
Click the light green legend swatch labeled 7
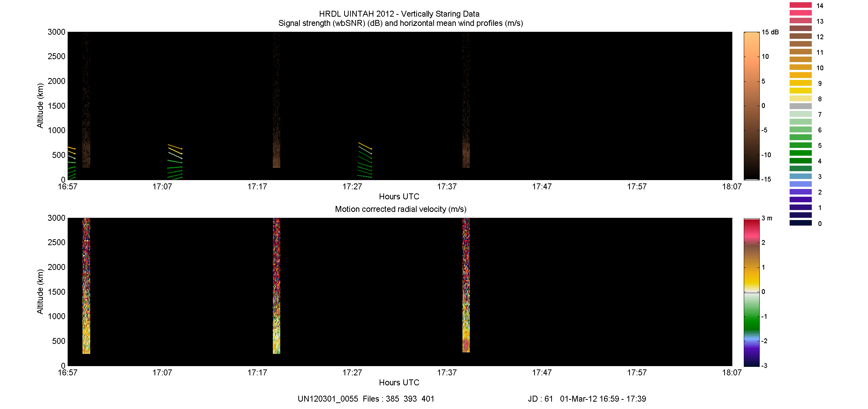coord(800,114)
